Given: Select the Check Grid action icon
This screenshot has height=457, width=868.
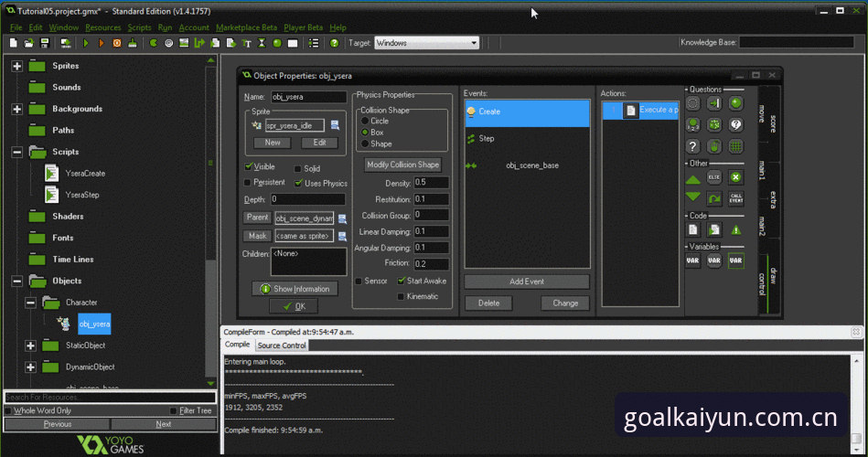Looking at the screenshot, I should 735,146.
